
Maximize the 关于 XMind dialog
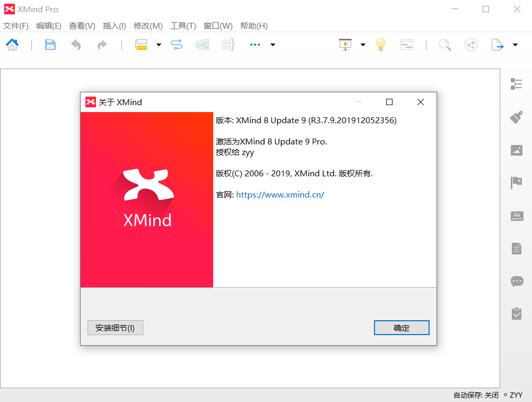tap(389, 102)
